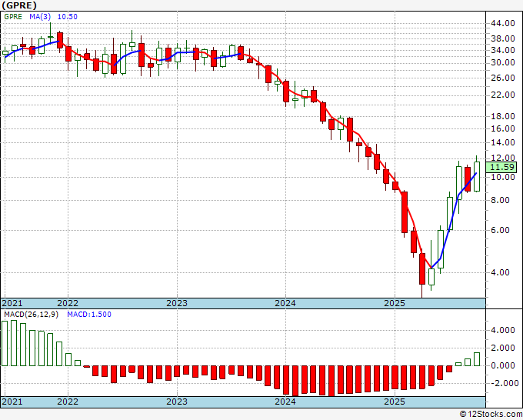This screenshot has height=420, width=523.
Task: Click 2022 on the MACD timeline
Action: (x=68, y=402)
